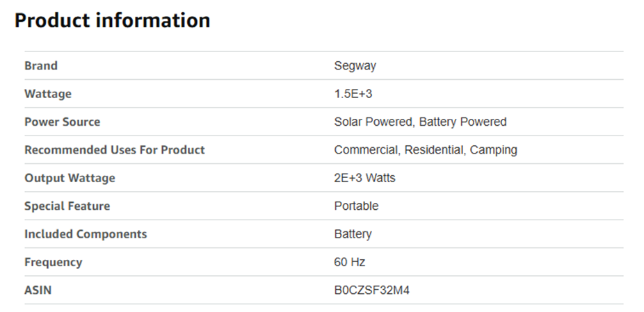Select the Special Feature label
This screenshot has height=312, width=644.
67,206
